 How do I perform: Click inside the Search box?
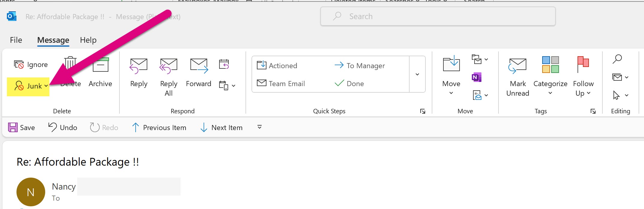[437, 16]
